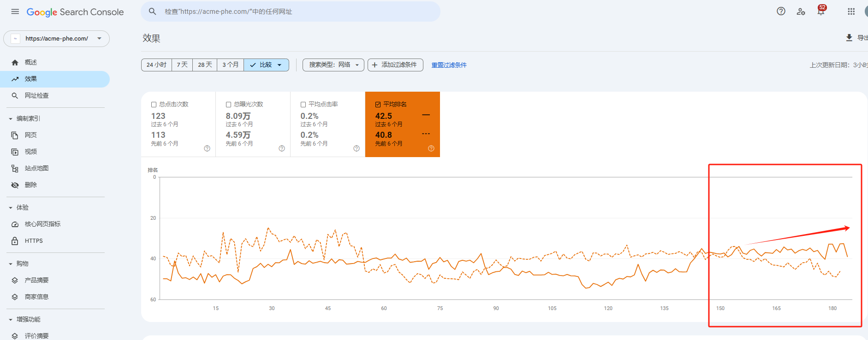
Task: Click the Google Search Console logo
Action: [x=75, y=12]
